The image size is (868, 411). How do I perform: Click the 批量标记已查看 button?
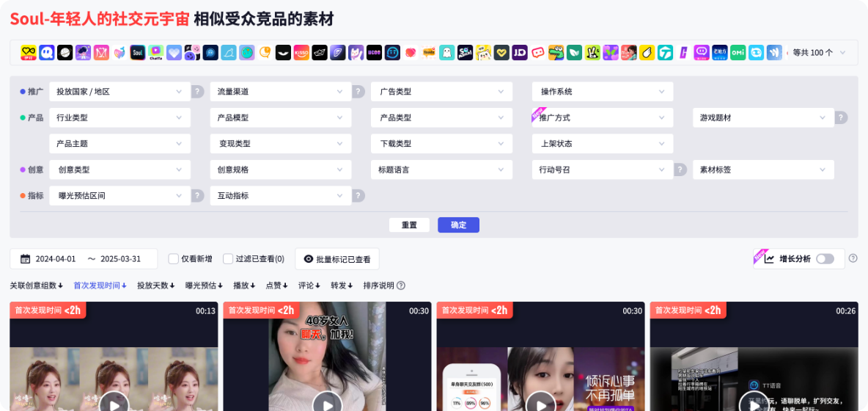click(337, 258)
